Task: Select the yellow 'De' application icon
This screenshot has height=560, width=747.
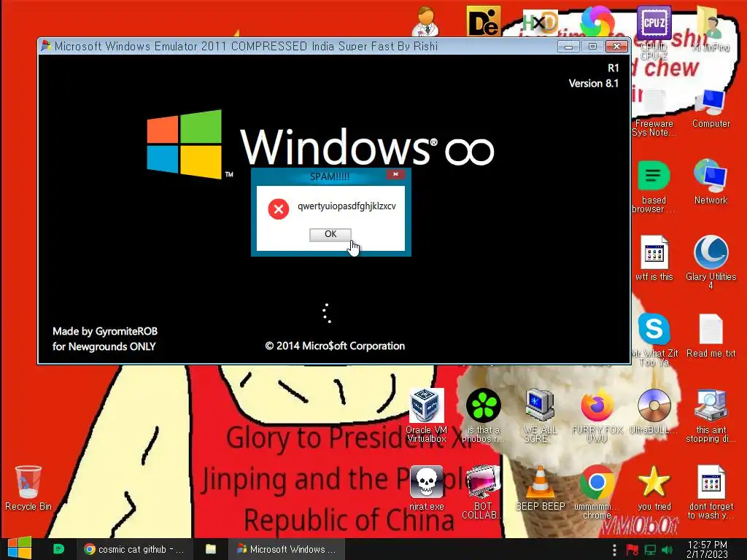Action: pyautogui.click(x=483, y=21)
